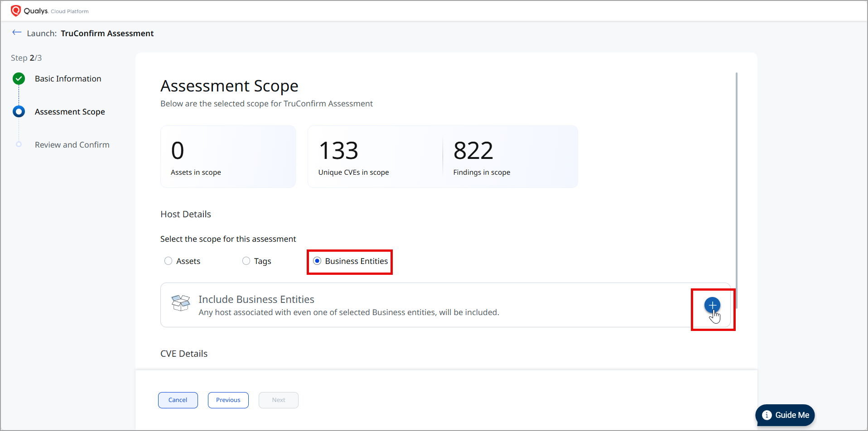Open the Assessment Scope step label
The width and height of the screenshot is (868, 431).
(x=70, y=112)
